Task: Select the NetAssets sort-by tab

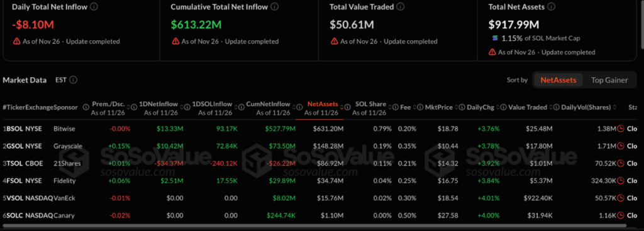Action: [x=558, y=80]
